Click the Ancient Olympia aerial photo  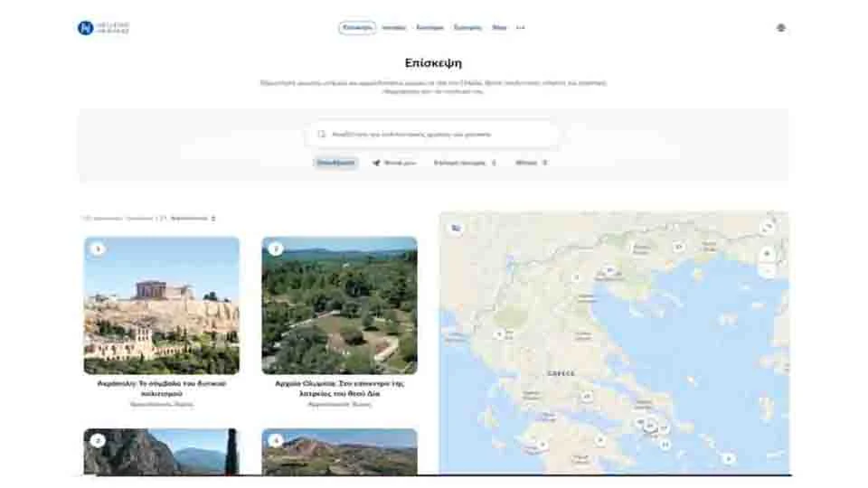pyautogui.click(x=339, y=305)
